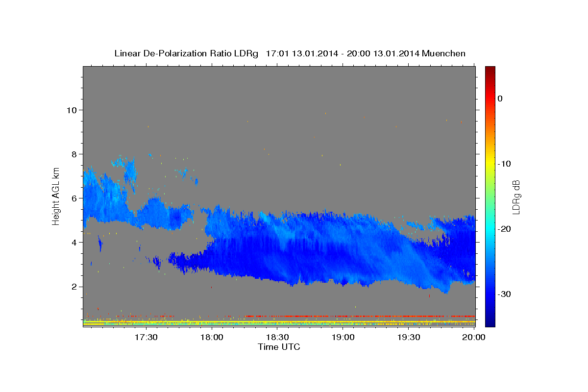Click the 17:30 time tick label

[146, 337]
